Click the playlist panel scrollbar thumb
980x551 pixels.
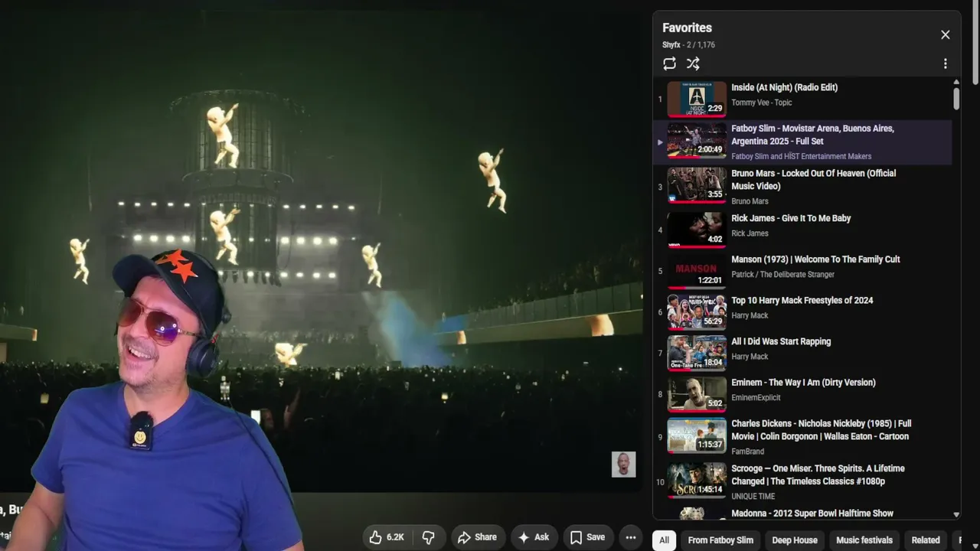[x=956, y=99]
